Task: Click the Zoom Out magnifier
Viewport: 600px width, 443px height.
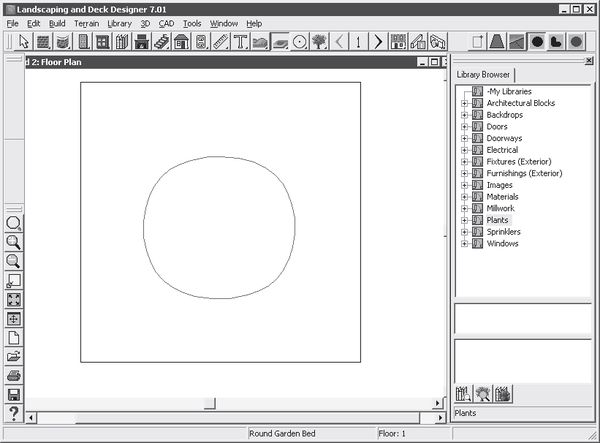Action: tap(14, 261)
